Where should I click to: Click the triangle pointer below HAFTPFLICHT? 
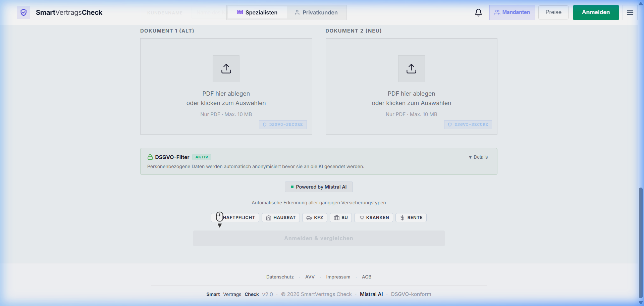click(x=220, y=225)
